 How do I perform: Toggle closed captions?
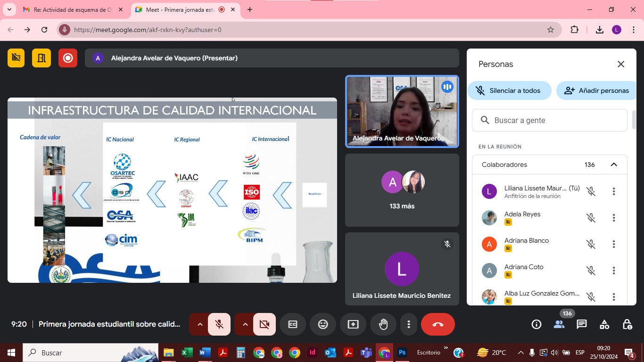pos(293,324)
